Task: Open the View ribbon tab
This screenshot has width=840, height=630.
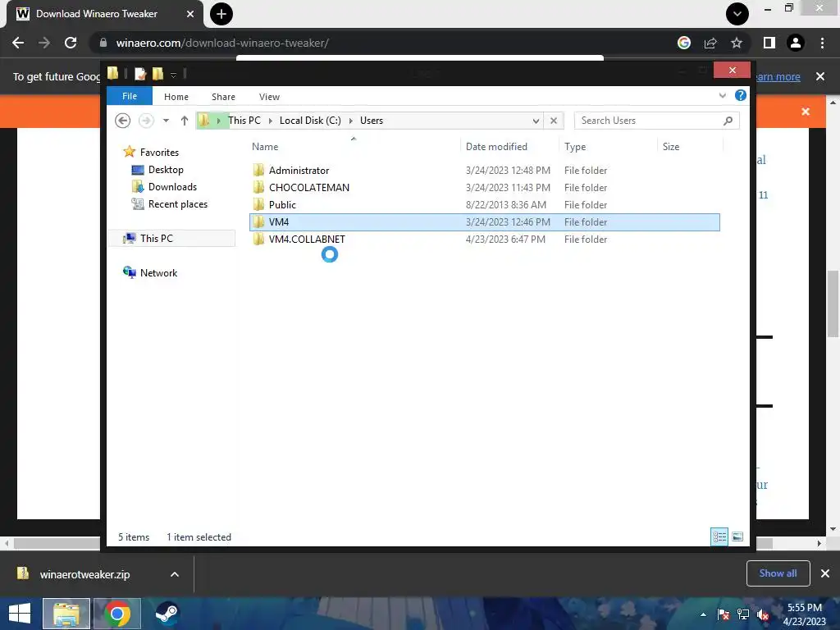Action: 269,97
